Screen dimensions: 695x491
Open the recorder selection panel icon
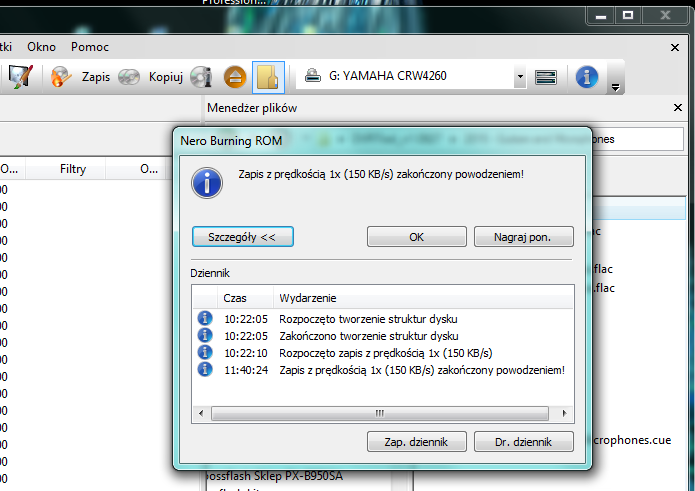point(546,77)
